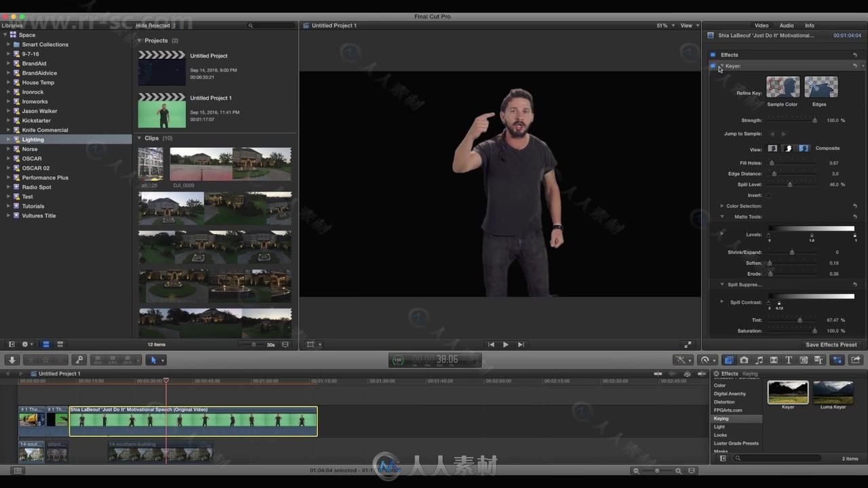The image size is (868, 488).
Task: Reset Matte Tools parameters
Action: 855,217
